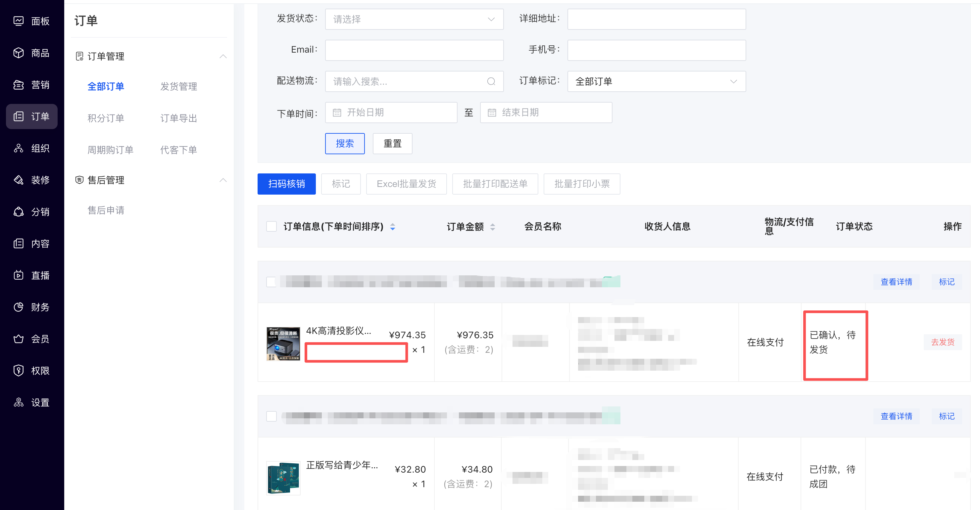The image size is (980, 510).
Task: Click the red 去发货 link
Action: pos(942,342)
